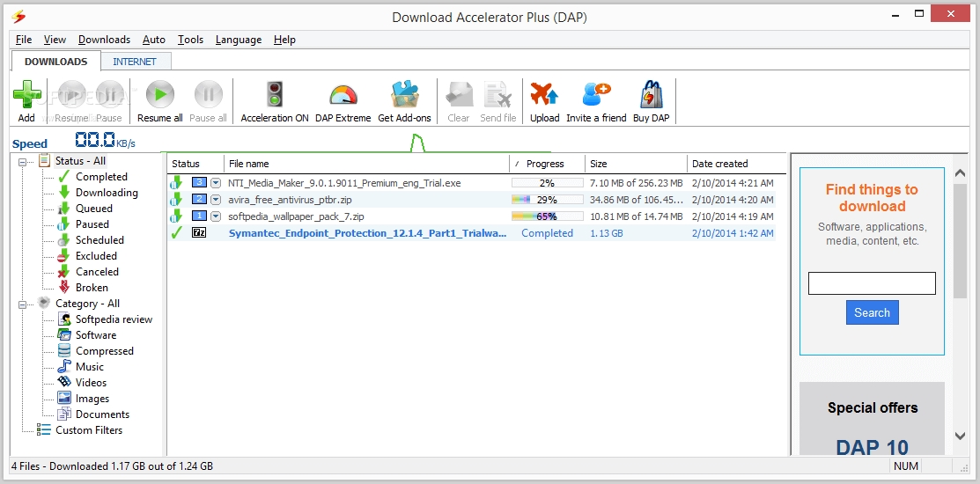Click the Find things to download search field
The height and width of the screenshot is (484, 980).
pos(872,282)
